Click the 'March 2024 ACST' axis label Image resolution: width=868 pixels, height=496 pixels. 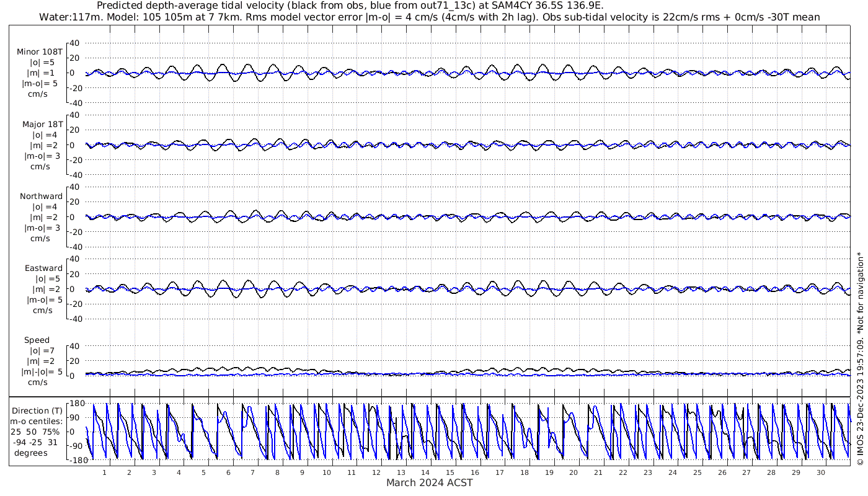point(430,482)
